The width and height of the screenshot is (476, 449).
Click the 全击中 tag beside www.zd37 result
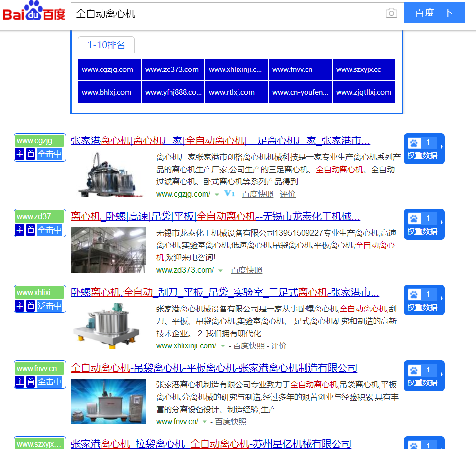[50, 230]
